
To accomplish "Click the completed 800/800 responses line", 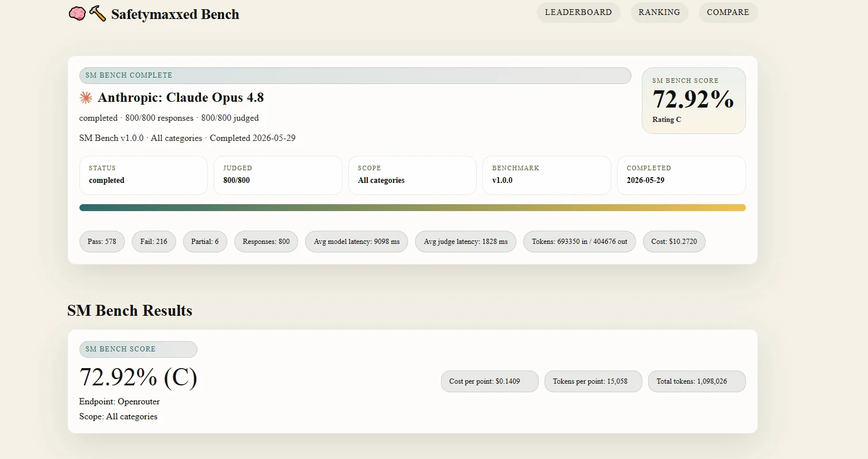I will coord(169,118).
